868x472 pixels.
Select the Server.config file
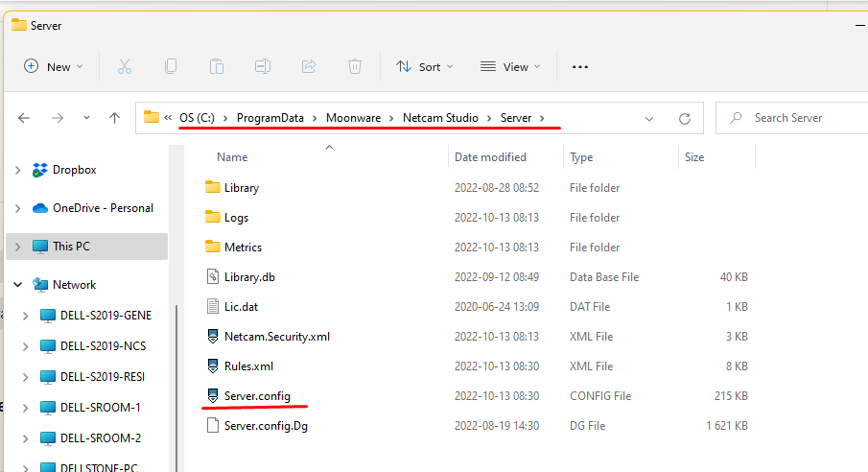click(257, 396)
